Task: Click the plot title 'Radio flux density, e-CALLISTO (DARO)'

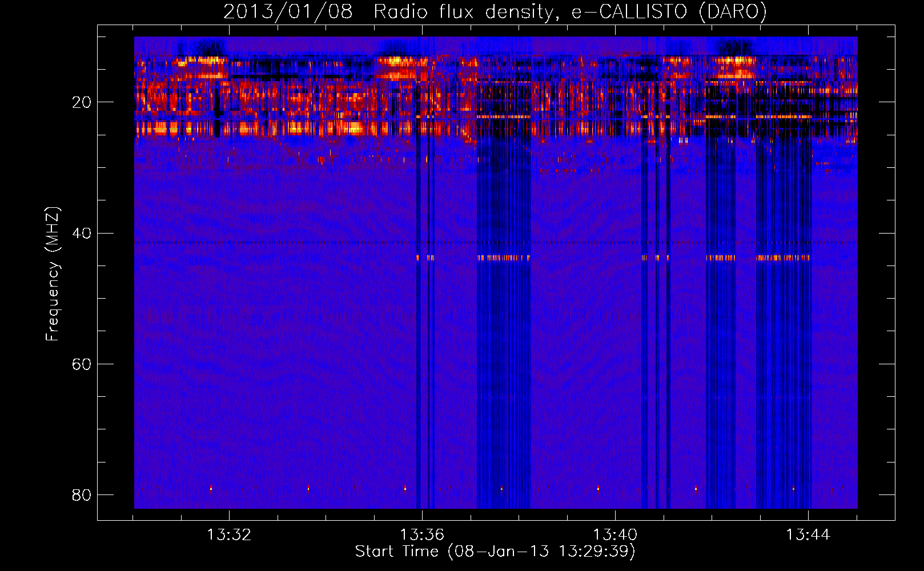Action: coord(570,12)
